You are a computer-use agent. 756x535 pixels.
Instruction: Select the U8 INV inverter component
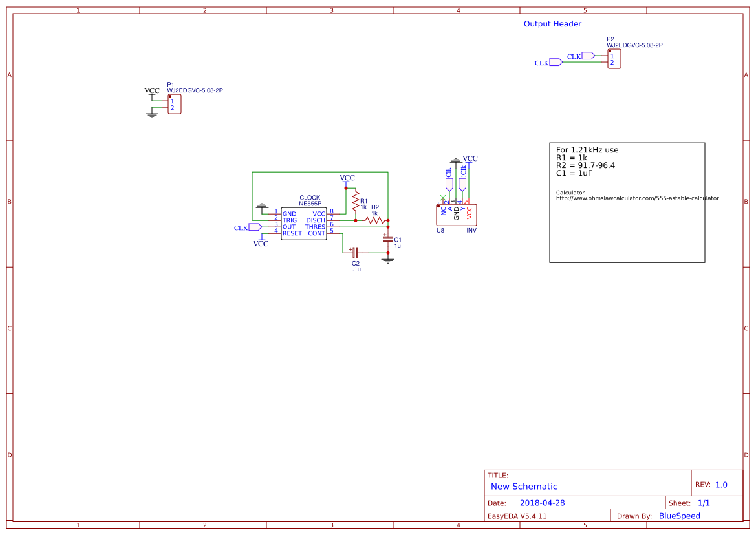(457, 215)
